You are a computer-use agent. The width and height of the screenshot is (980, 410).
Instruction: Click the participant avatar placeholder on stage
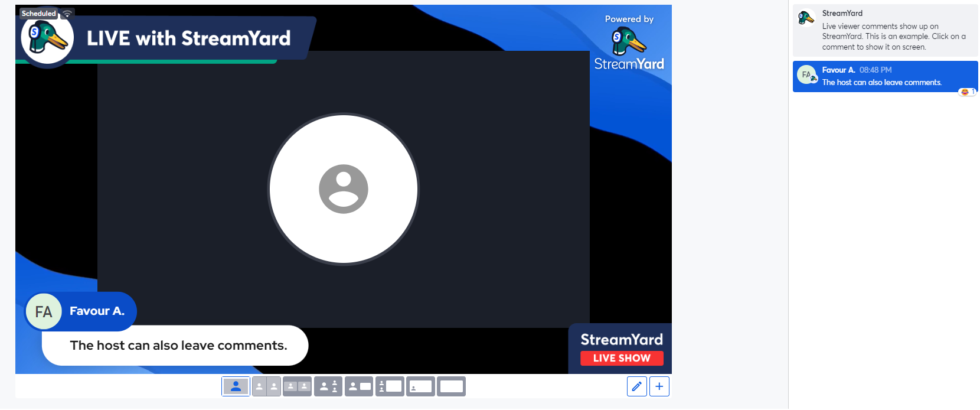344,189
